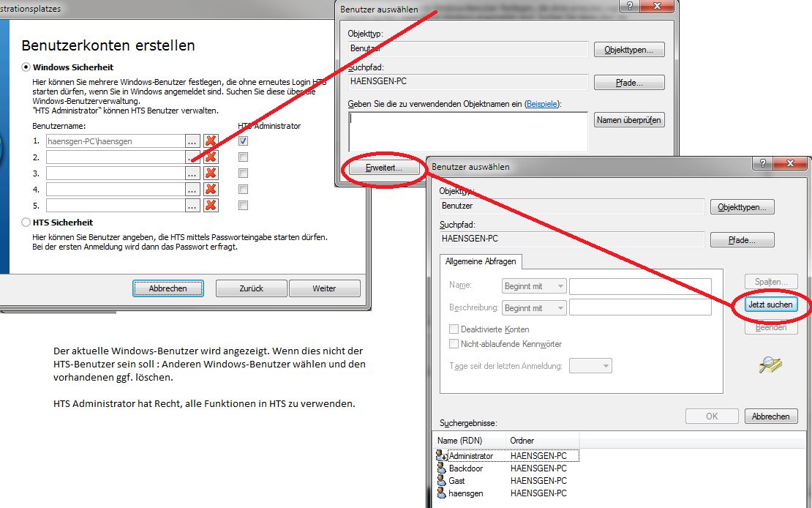This screenshot has height=508, width=812.
Task: Enable HTS Administrator checkbox for row 3
Action: (x=244, y=173)
